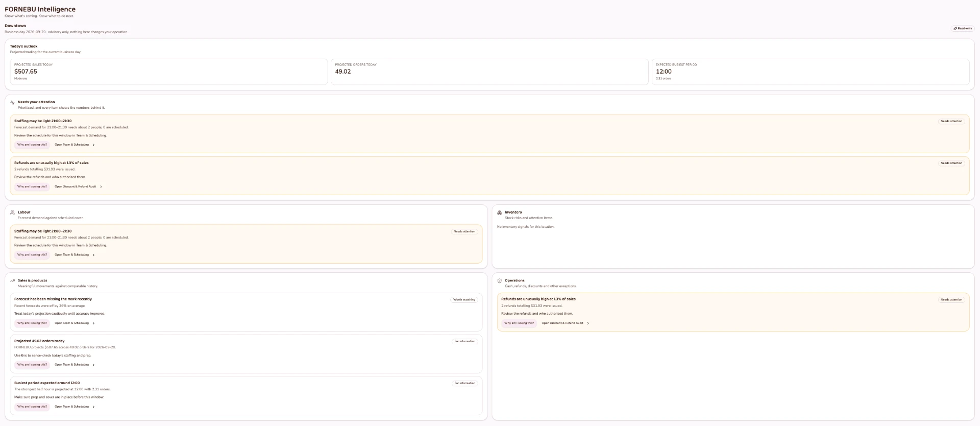Image resolution: width=980 pixels, height=426 pixels.
Task: Open Team & Scheduling from the Busiest period card
Action: click(x=75, y=407)
